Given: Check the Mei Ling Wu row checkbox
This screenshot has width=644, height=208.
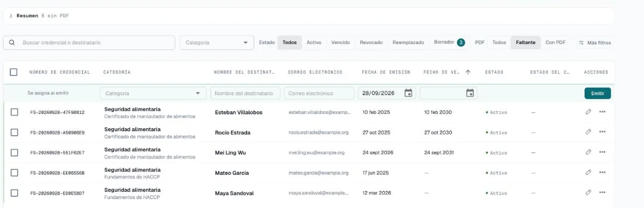Looking at the screenshot, I should [14, 153].
